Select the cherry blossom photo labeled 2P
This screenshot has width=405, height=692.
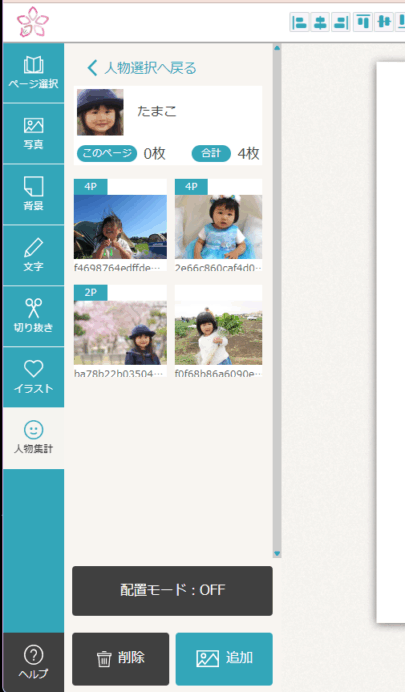pos(120,333)
